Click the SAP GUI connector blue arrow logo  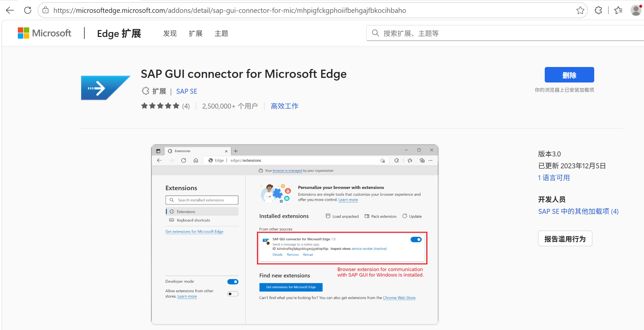coord(106,88)
